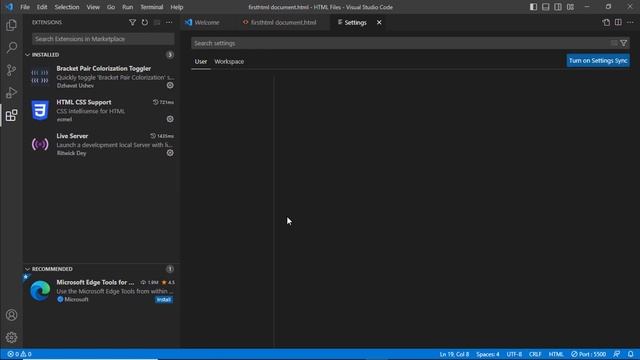Viewport: 640px width, 360px height.
Task: Select the User settings tab
Action: (x=201, y=62)
